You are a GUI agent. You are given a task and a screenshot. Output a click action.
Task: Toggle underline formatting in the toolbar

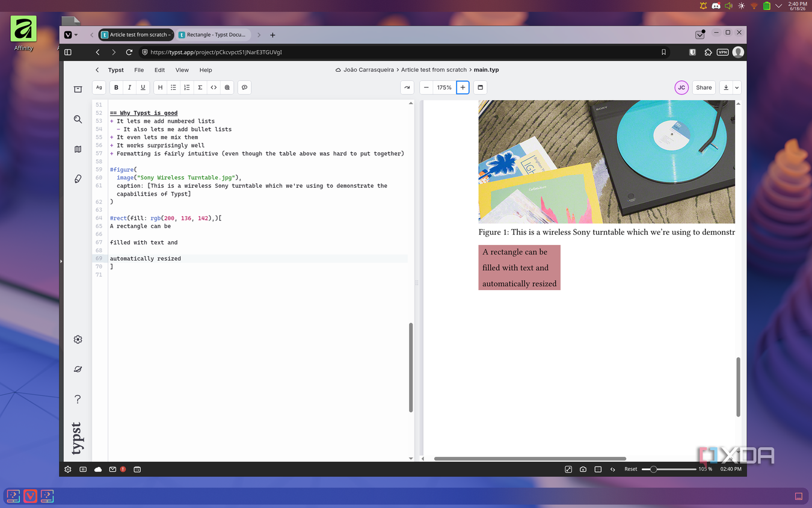click(143, 87)
